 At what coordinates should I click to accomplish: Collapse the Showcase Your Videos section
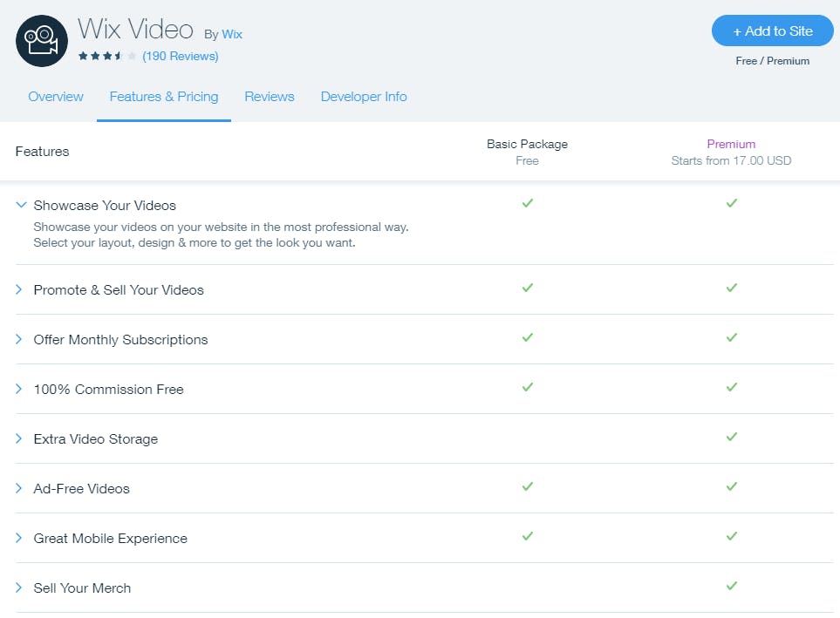click(21, 205)
